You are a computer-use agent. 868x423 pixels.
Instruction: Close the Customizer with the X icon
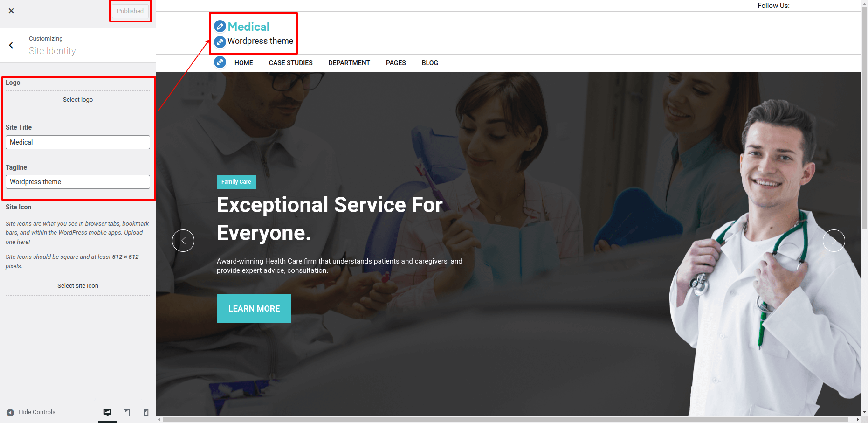[x=11, y=11]
